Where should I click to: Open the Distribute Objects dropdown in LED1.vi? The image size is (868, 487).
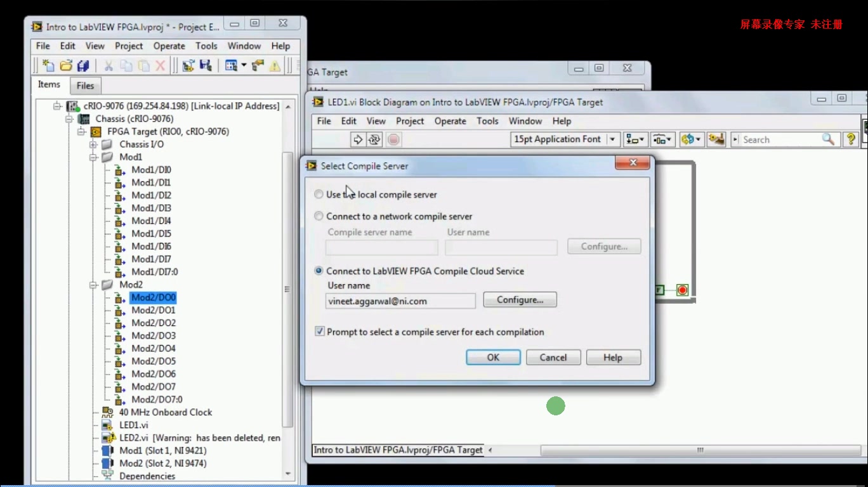pos(662,140)
